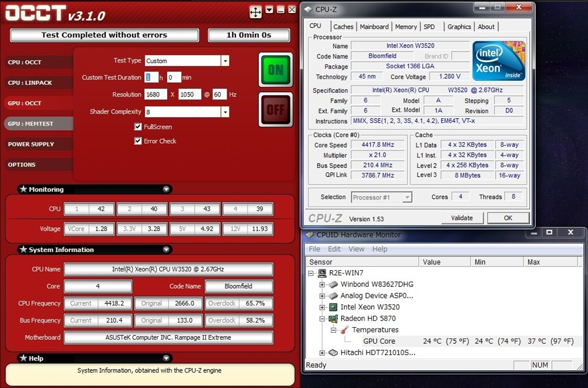Open the POWER SUPPLY tab
Image resolution: width=588 pixels, height=388 pixels.
tap(38, 144)
